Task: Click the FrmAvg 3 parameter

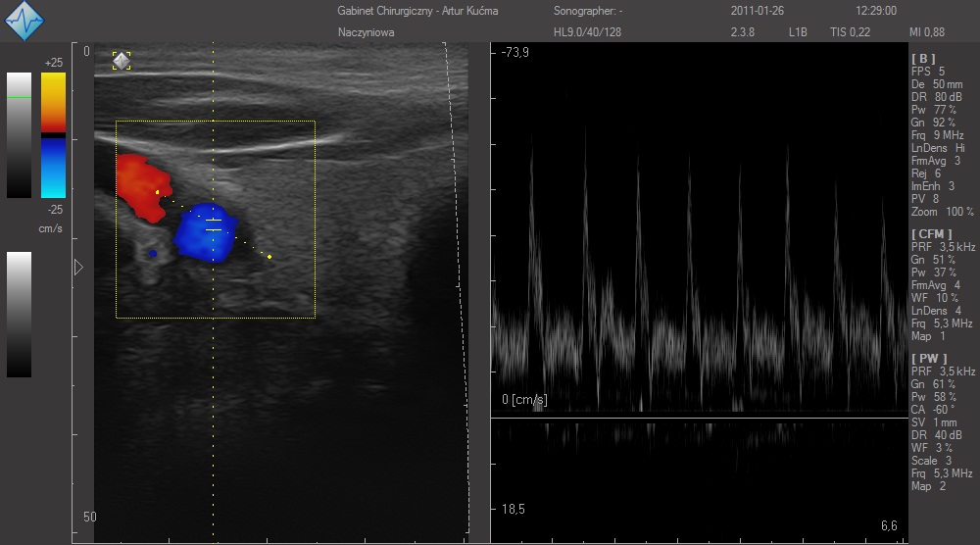Action: pyautogui.click(x=936, y=161)
